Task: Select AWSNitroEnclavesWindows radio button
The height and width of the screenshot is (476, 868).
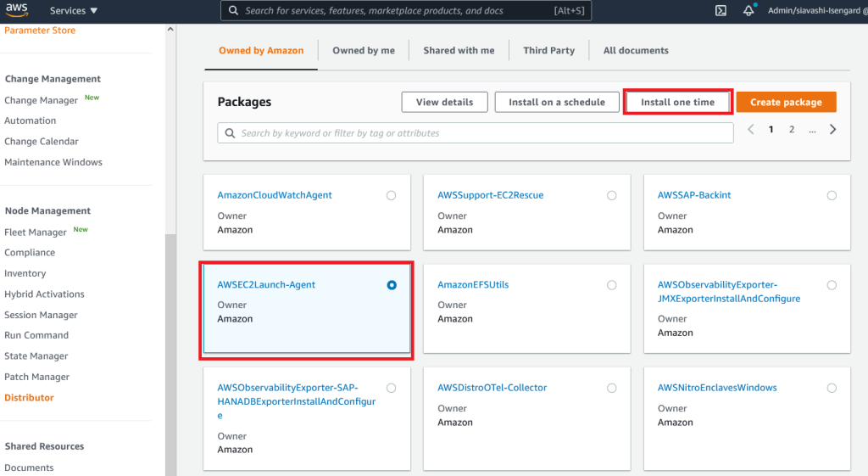Action: [832, 388]
